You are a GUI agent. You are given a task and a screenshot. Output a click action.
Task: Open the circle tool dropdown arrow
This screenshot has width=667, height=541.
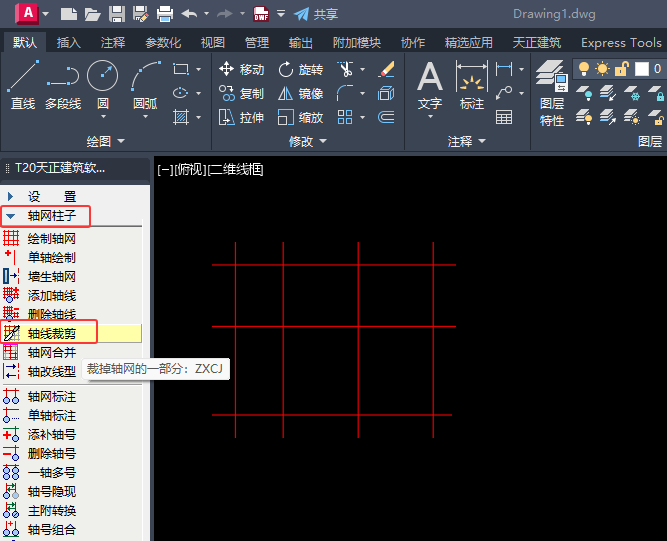(103, 117)
